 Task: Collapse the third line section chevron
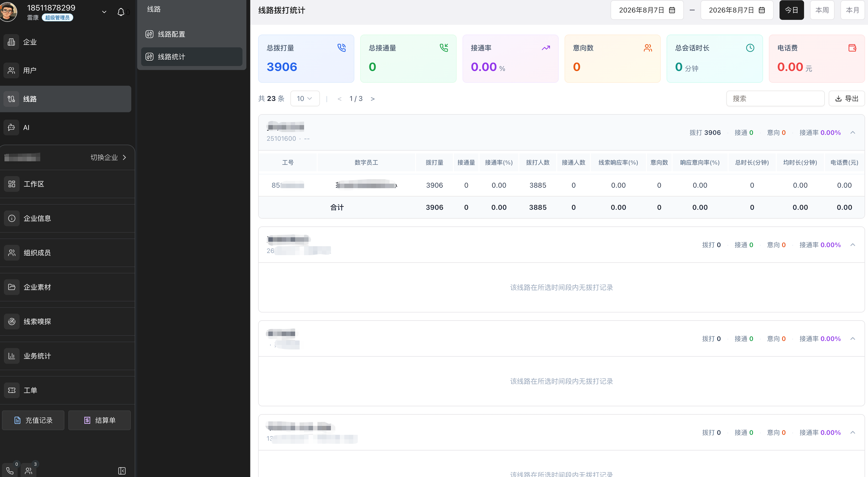[x=853, y=338]
